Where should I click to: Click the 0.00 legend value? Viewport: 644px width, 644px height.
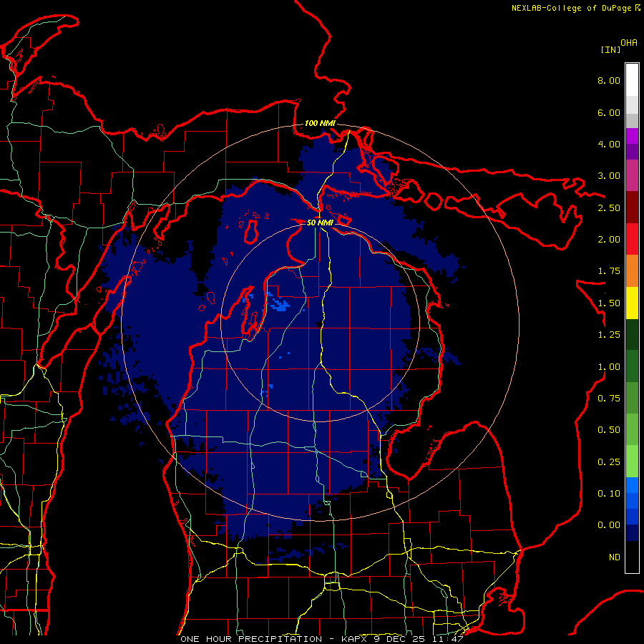tap(609, 525)
